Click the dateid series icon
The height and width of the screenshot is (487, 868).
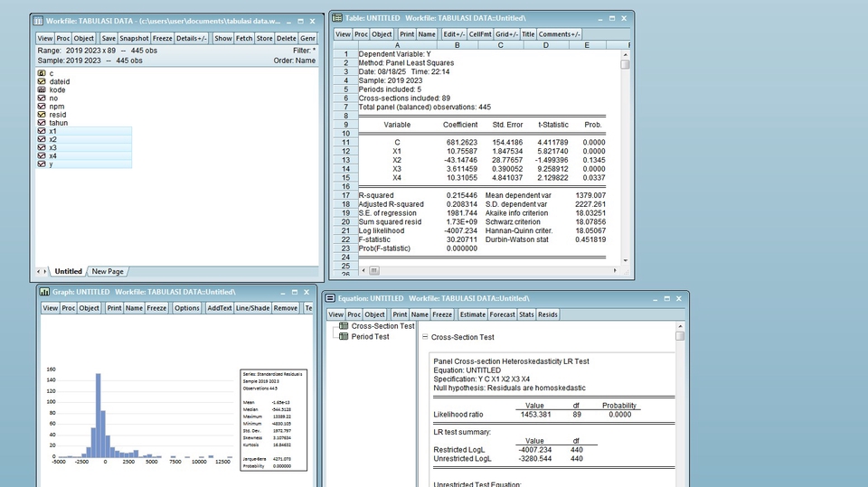(42, 81)
